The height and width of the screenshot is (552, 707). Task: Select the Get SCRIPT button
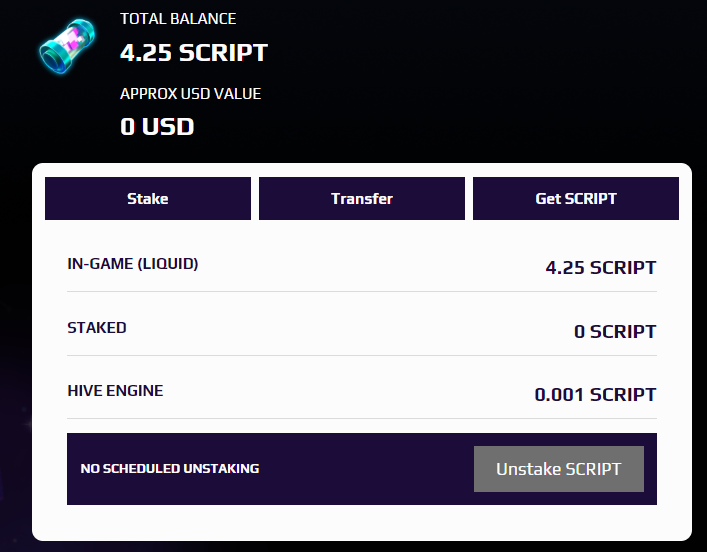click(576, 198)
